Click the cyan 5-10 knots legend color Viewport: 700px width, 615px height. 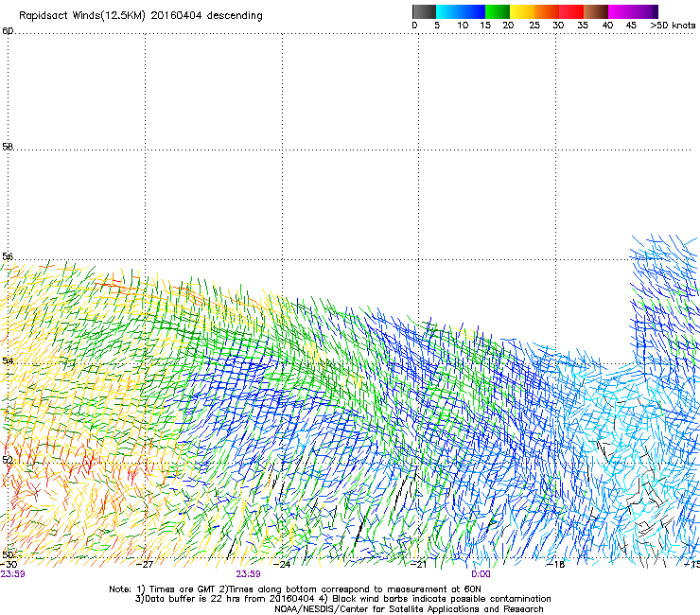[448, 11]
